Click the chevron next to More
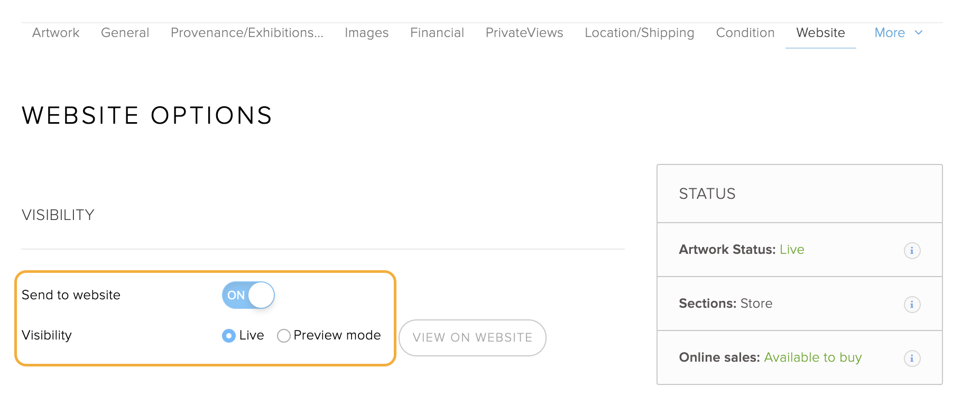This screenshot has width=980, height=404. (919, 33)
